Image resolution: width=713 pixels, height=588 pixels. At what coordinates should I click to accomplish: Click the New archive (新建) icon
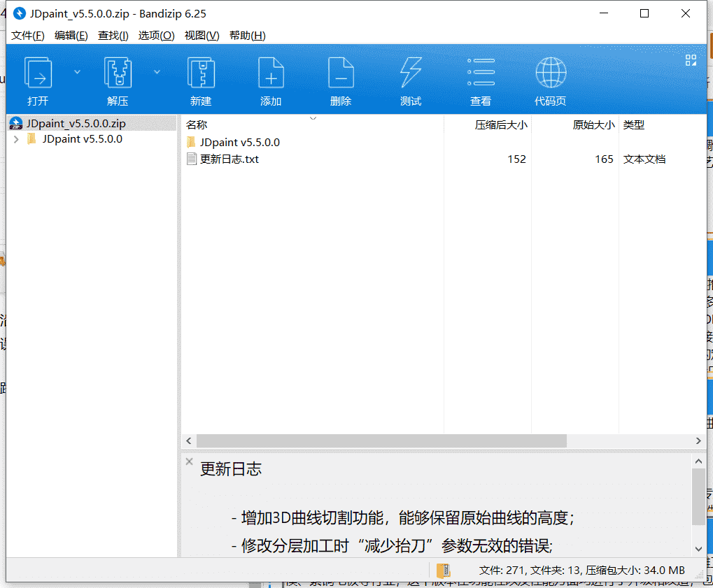[201, 72]
